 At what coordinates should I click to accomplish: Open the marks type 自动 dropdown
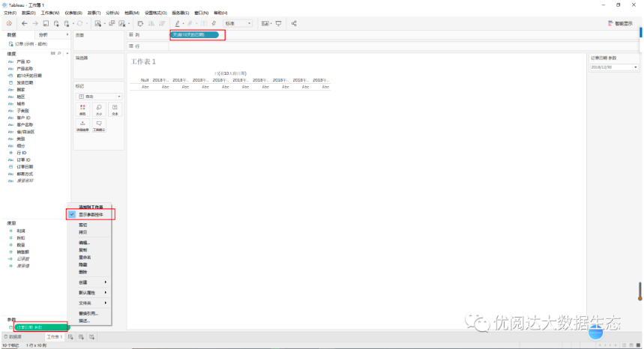(99, 97)
